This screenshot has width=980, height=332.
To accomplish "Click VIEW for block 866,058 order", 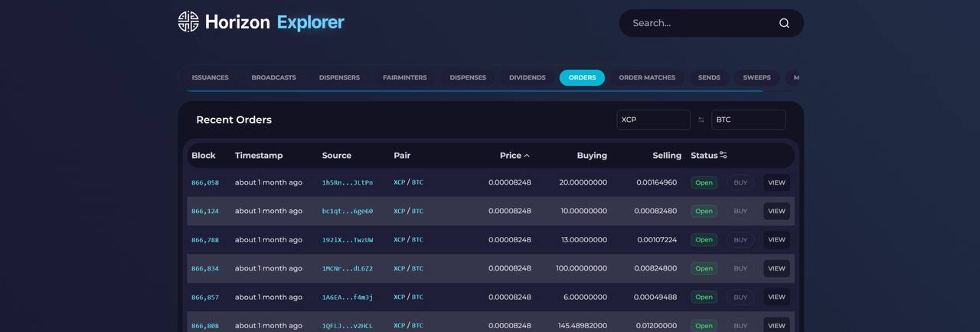I will tap(776, 182).
